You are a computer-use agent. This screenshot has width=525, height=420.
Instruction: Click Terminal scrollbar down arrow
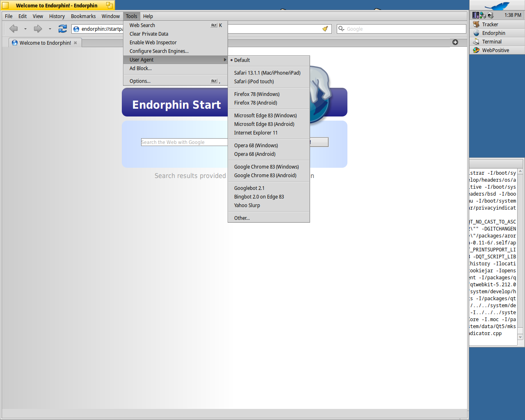(520, 337)
